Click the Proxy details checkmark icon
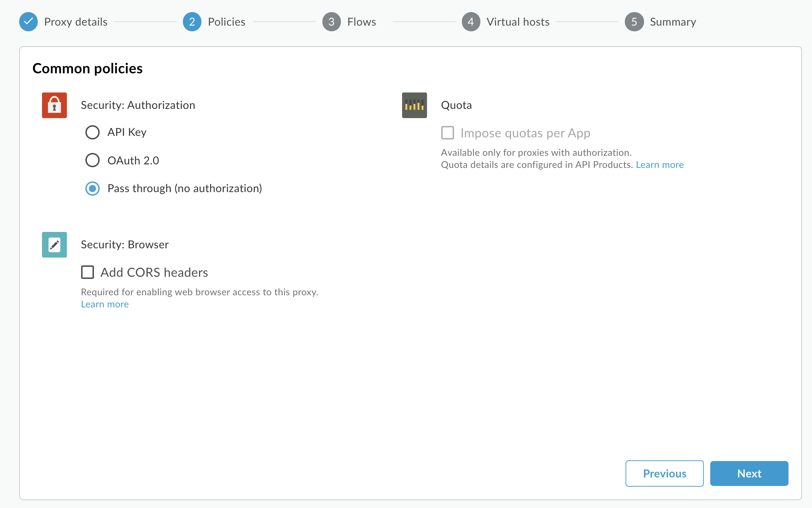Image resolution: width=812 pixels, height=508 pixels. coord(28,22)
